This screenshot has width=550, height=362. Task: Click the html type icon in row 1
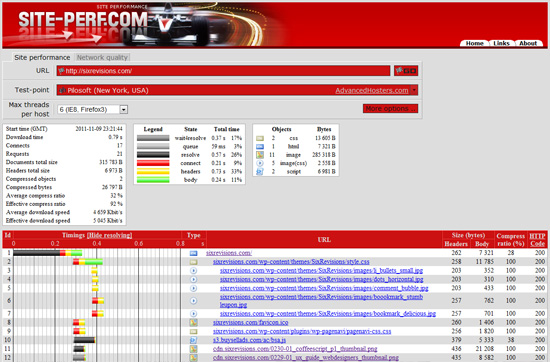193,253
